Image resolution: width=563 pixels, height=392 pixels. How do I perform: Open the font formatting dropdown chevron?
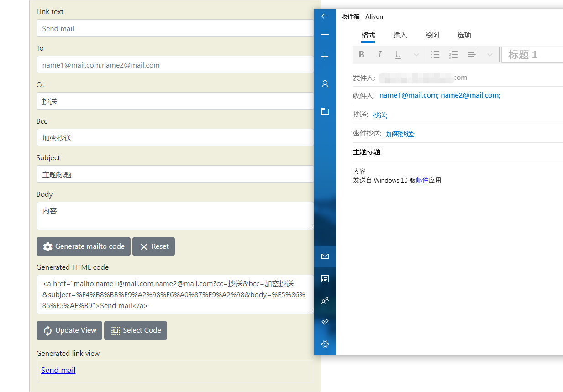[x=416, y=54]
